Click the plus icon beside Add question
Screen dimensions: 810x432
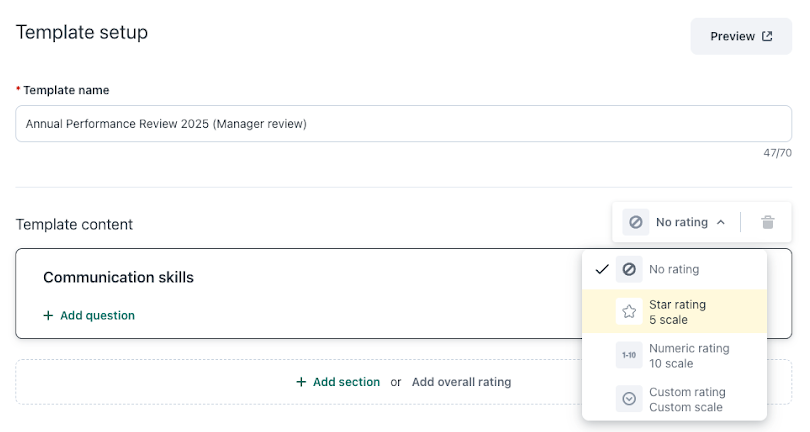point(48,315)
